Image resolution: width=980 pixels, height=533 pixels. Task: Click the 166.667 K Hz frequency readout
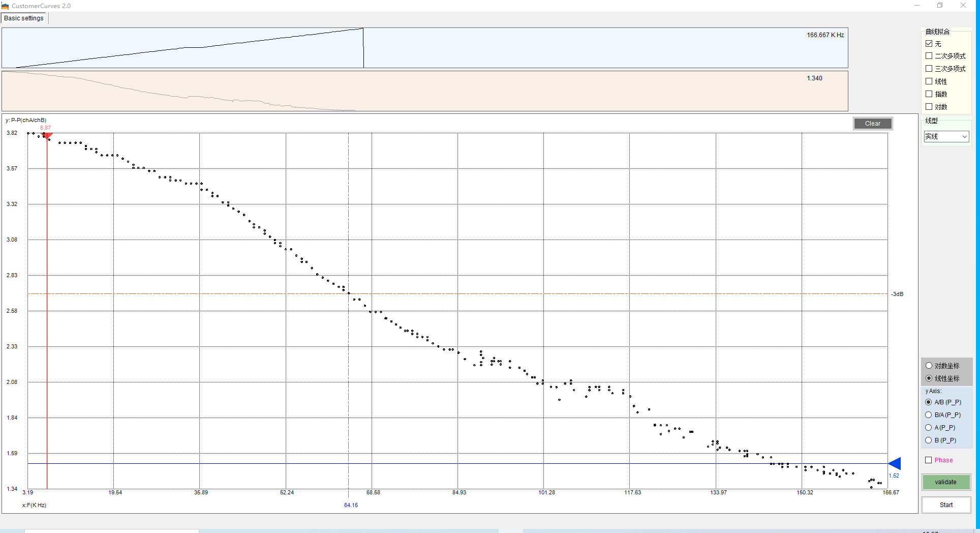[x=825, y=35]
